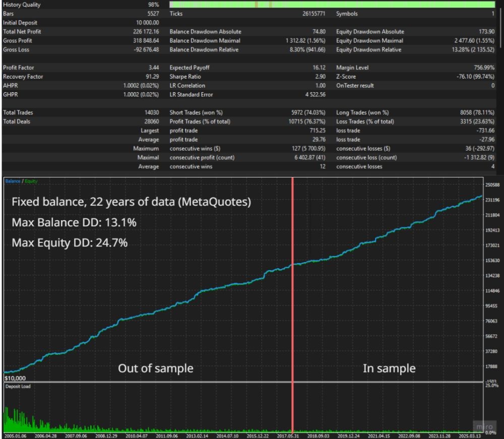This screenshot has width=504, height=439.
Task: Click the "250588" balance axis label
Action: point(492,185)
